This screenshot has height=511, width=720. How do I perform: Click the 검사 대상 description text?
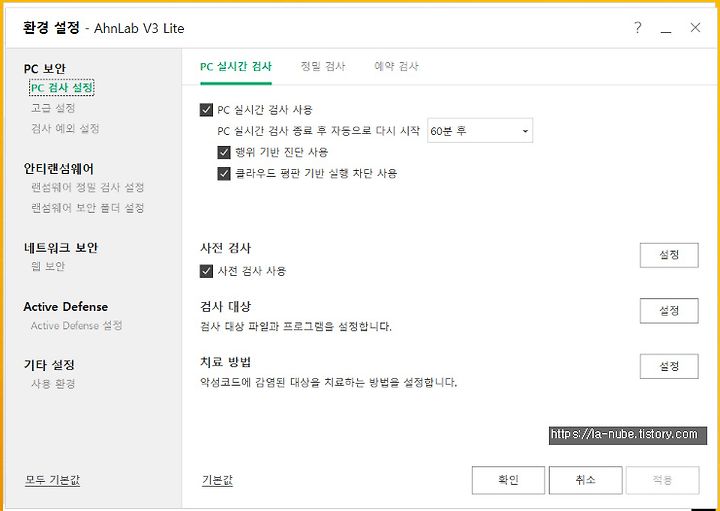point(296,327)
